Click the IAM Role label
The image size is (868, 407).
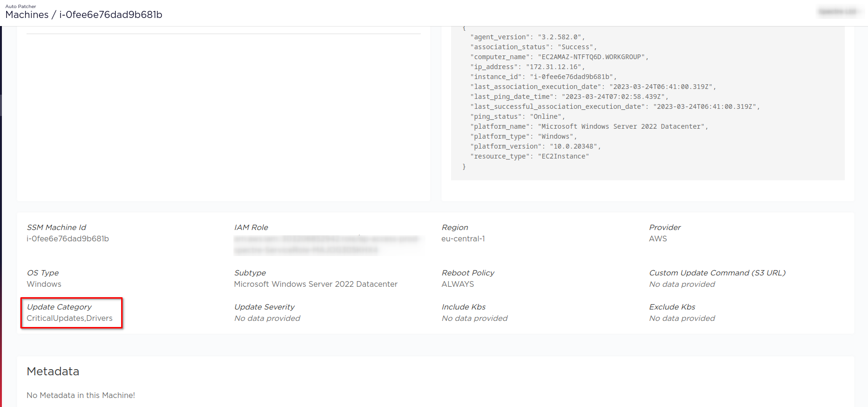[x=251, y=227]
